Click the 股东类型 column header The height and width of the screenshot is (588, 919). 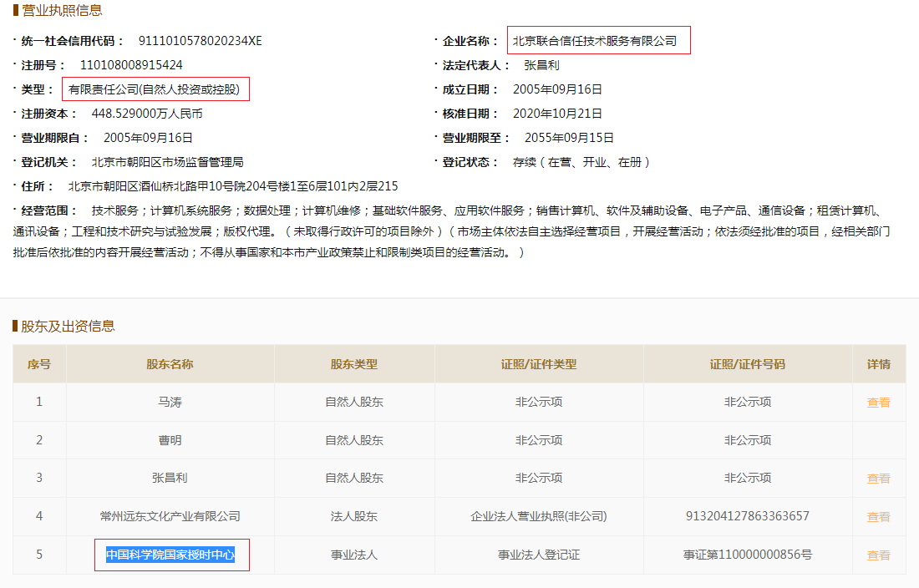(x=354, y=364)
